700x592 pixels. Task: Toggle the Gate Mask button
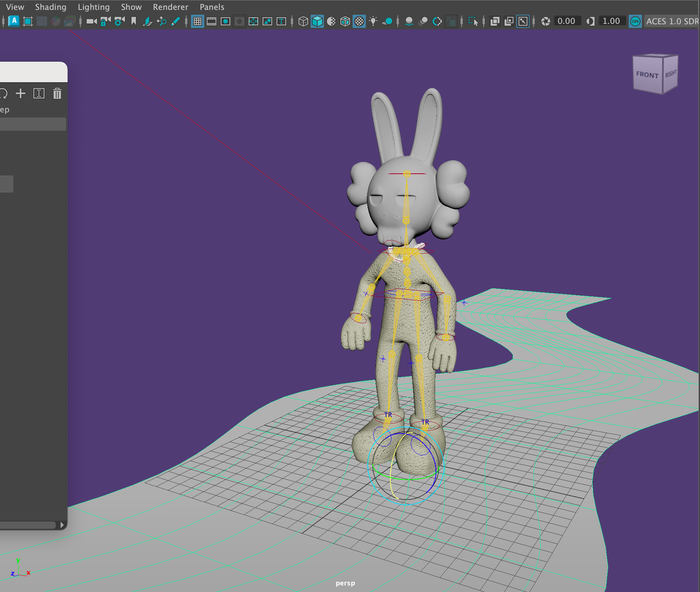[239, 21]
